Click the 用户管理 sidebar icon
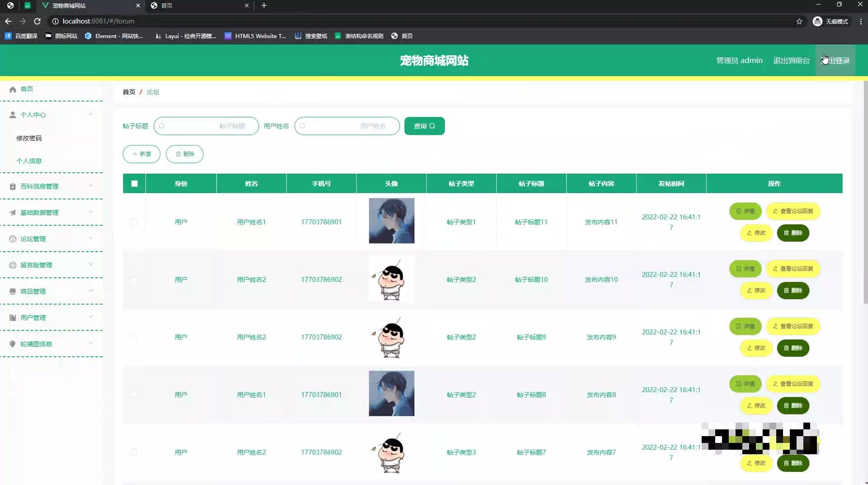This screenshot has height=485, width=868. click(x=13, y=318)
